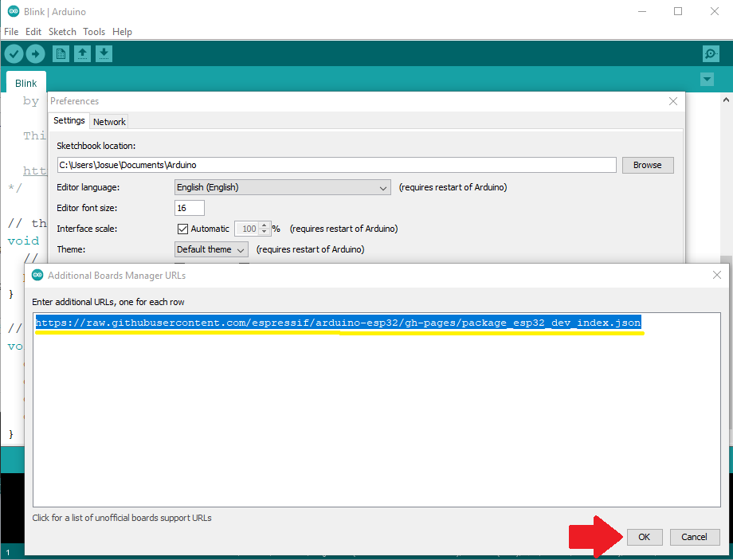Screen dimensions: 733x560
Task: Click OK in the URLs dialog
Action: [645, 537]
